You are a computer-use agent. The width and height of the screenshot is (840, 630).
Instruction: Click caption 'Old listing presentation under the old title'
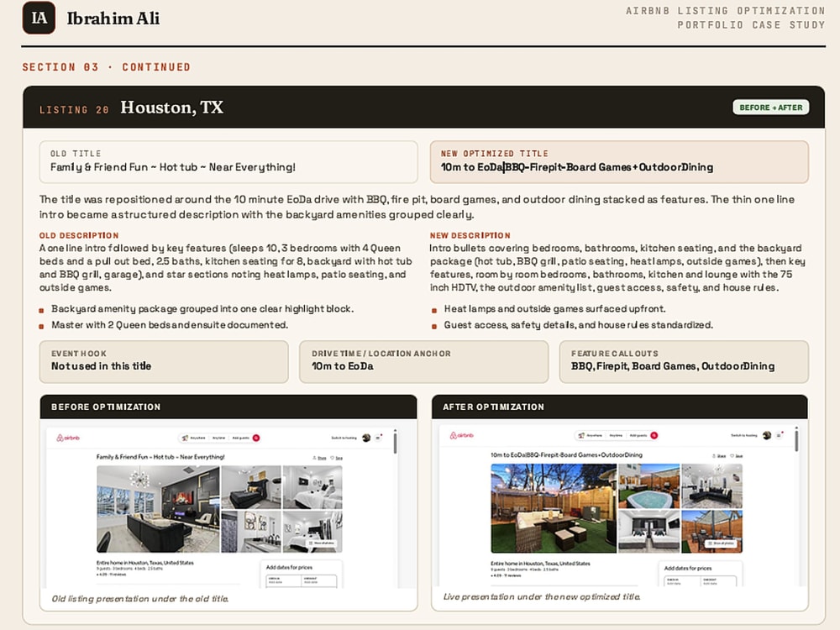[139, 598]
